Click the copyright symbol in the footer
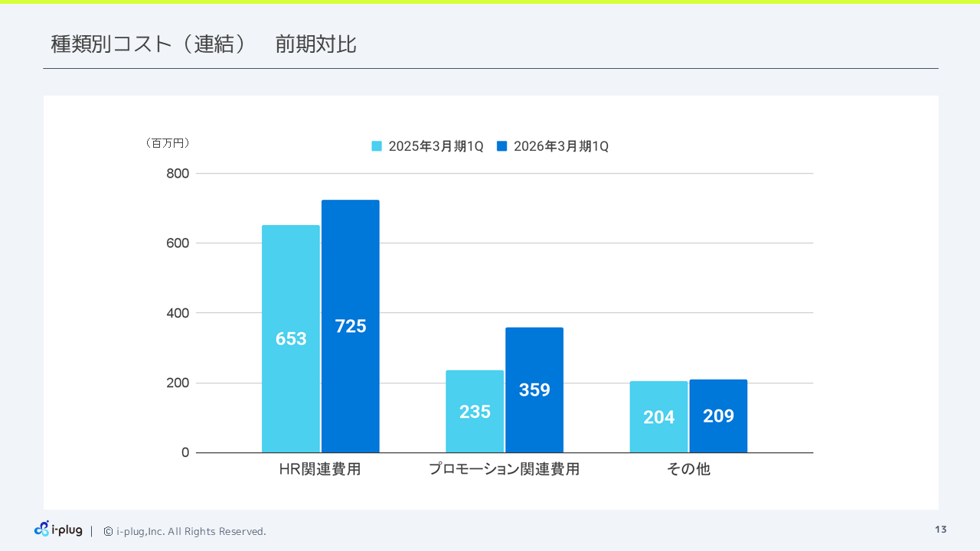 pyautogui.click(x=107, y=531)
